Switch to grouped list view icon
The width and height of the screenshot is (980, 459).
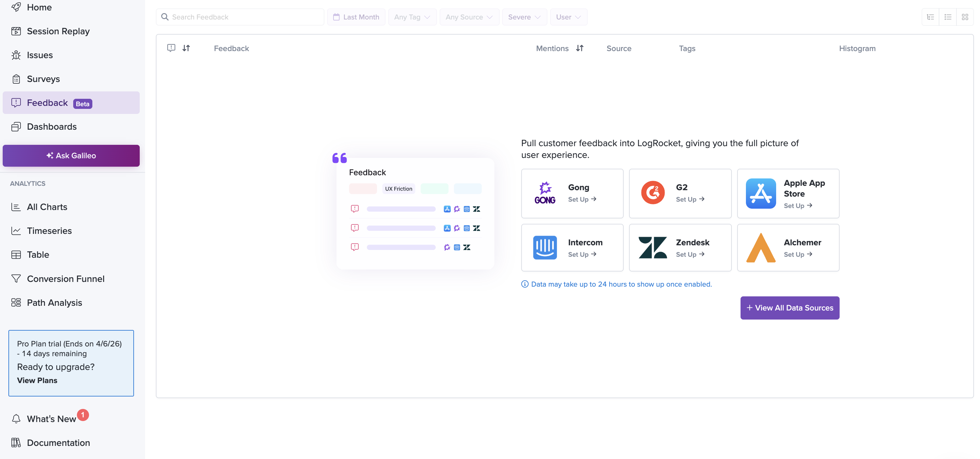tap(931, 17)
